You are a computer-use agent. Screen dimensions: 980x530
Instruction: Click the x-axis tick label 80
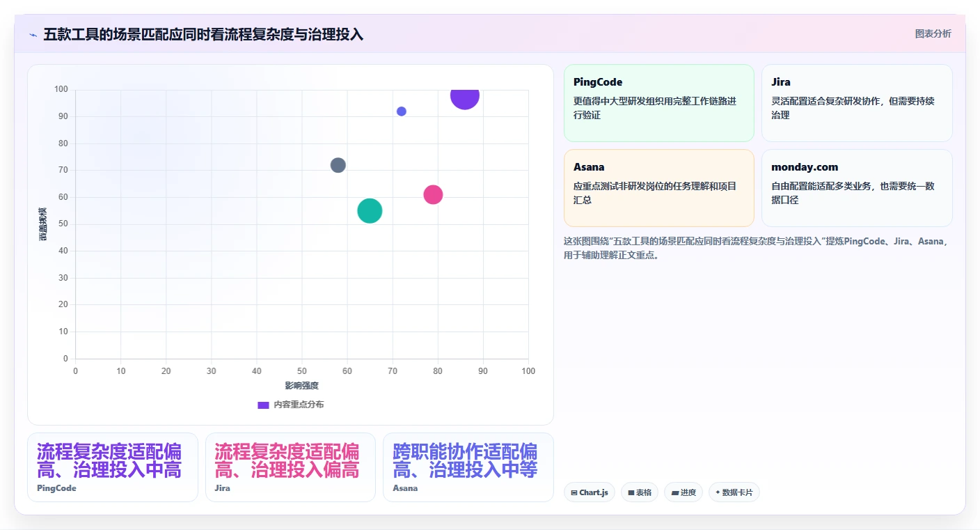438,371
